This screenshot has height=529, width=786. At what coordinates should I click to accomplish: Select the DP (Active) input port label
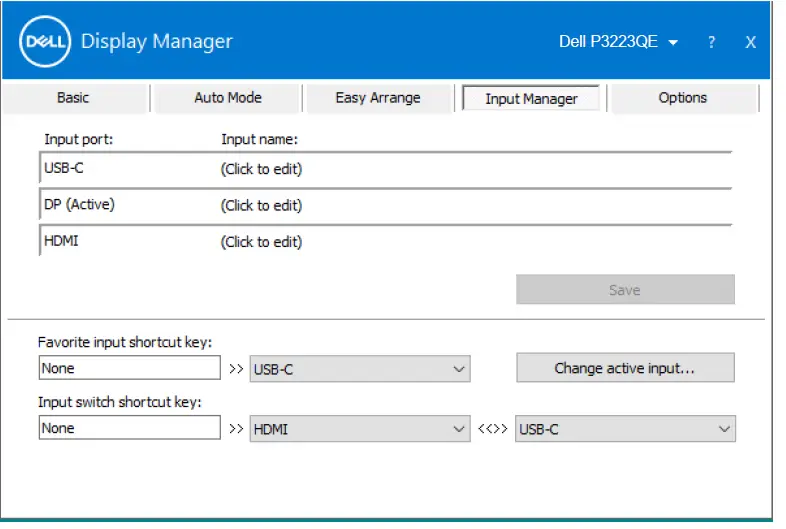coord(79,205)
